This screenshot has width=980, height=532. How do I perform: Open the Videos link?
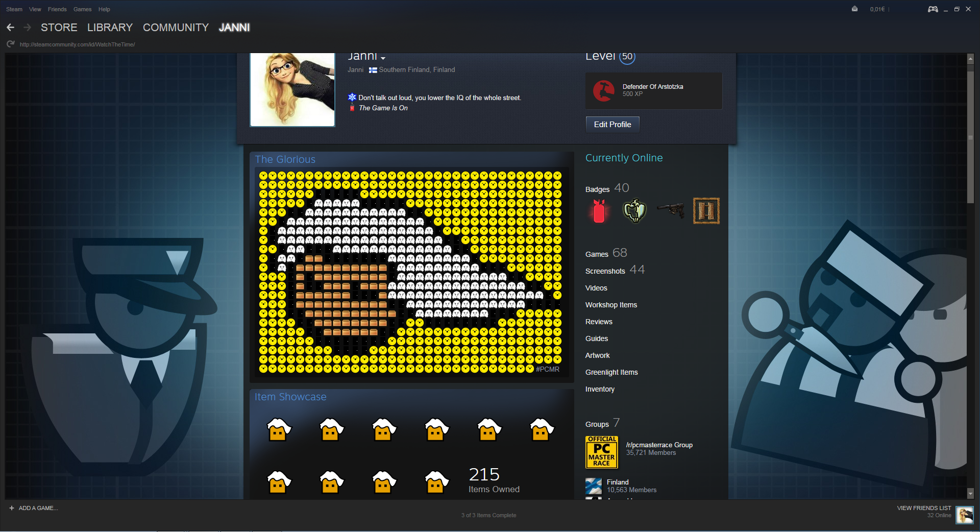596,288
